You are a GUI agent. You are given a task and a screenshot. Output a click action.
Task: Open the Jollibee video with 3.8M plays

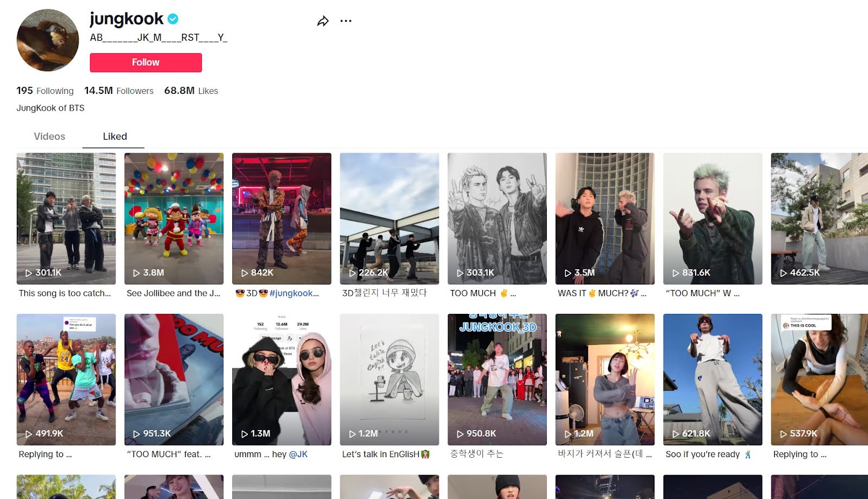point(174,219)
